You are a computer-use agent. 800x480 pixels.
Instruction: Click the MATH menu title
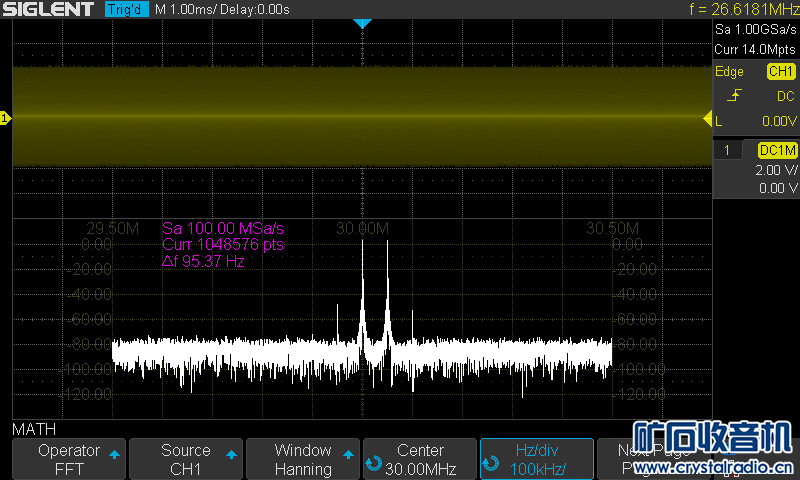[34, 430]
